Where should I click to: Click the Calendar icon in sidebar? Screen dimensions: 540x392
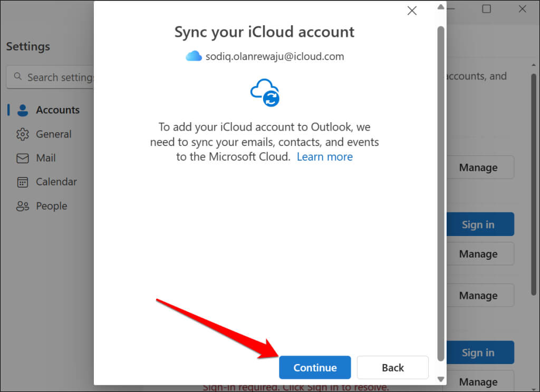[23, 182]
